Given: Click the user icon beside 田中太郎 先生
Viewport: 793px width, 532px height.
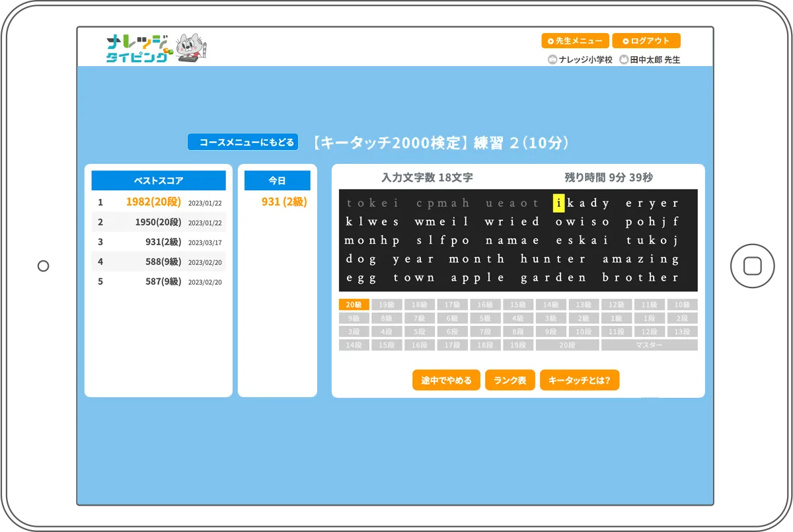Looking at the screenshot, I should click(x=623, y=59).
